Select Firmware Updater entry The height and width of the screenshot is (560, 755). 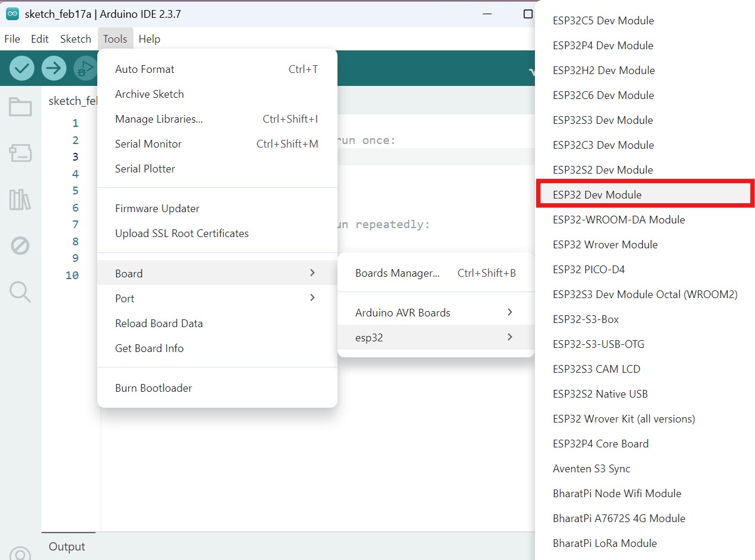217,209
